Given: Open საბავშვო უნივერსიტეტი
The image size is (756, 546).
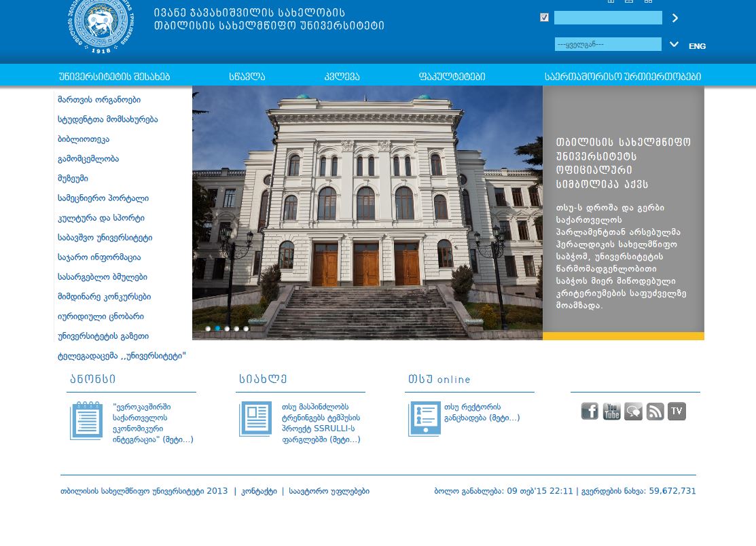Looking at the screenshot, I should (x=105, y=238).
